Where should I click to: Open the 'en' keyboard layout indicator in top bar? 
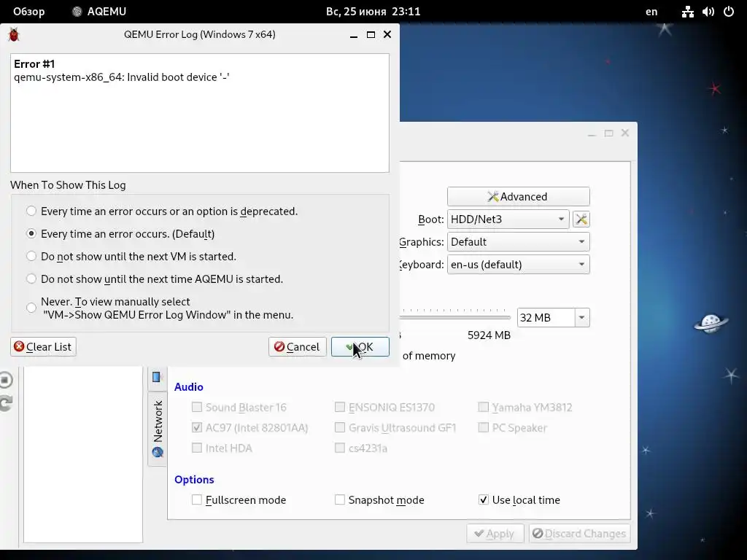651,12
